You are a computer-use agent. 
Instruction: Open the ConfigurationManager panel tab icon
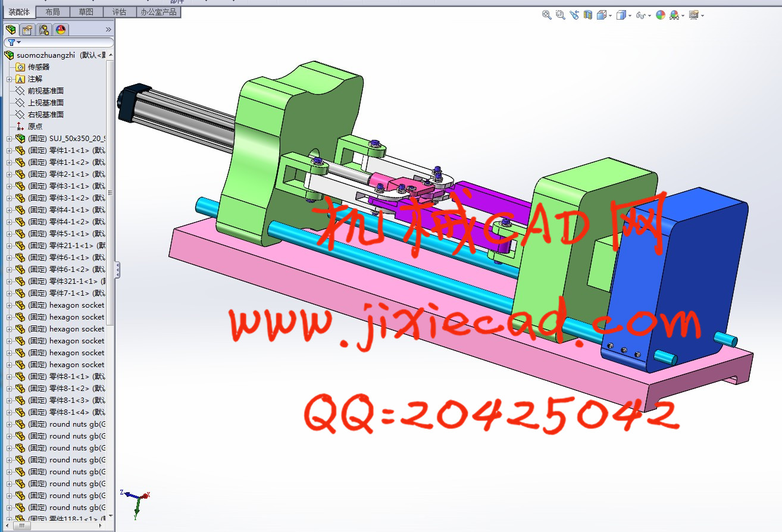point(44,30)
